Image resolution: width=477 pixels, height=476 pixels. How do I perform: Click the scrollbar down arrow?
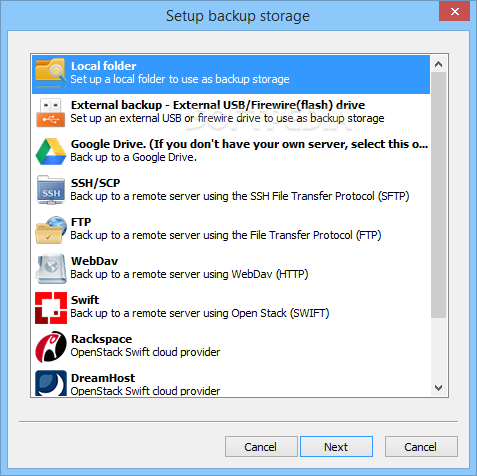coord(439,387)
